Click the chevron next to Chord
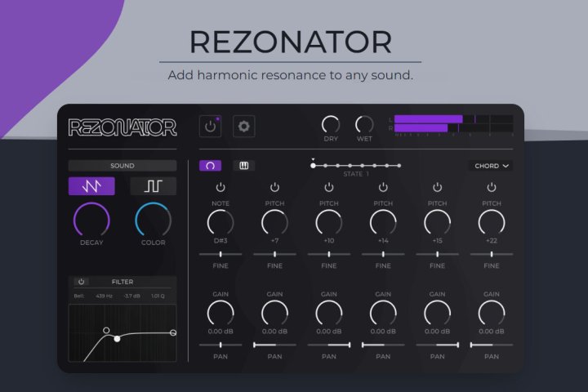 click(x=506, y=166)
